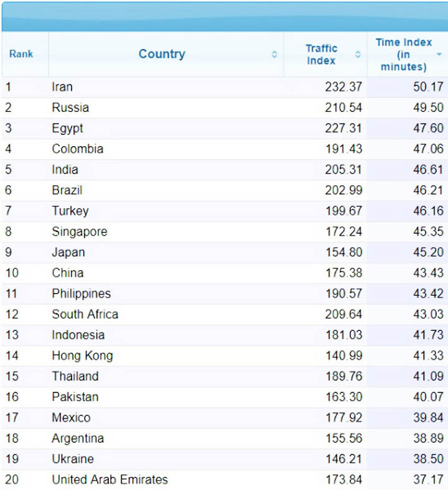Click the Country header label
Viewport: 448px width, 490px height.
(x=162, y=54)
